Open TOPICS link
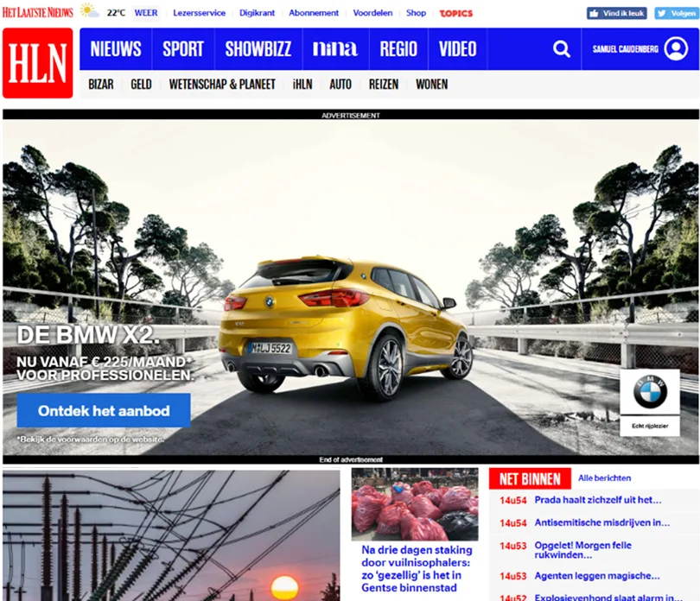 pyautogui.click(x=455, y=14)
